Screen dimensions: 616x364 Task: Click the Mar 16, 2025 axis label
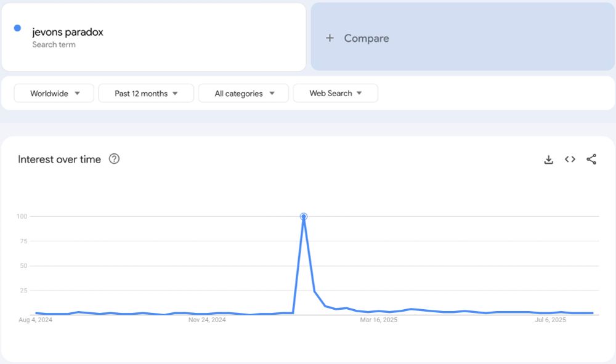pos(379,320)
